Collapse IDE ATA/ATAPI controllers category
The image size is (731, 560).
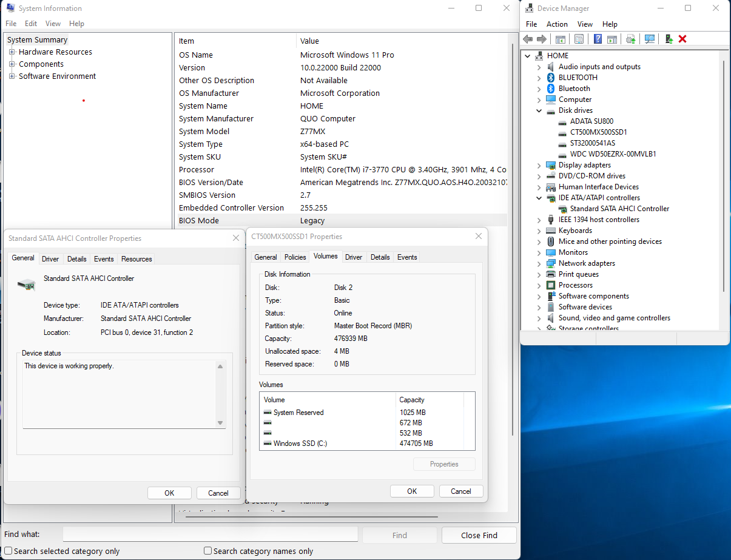539,198
